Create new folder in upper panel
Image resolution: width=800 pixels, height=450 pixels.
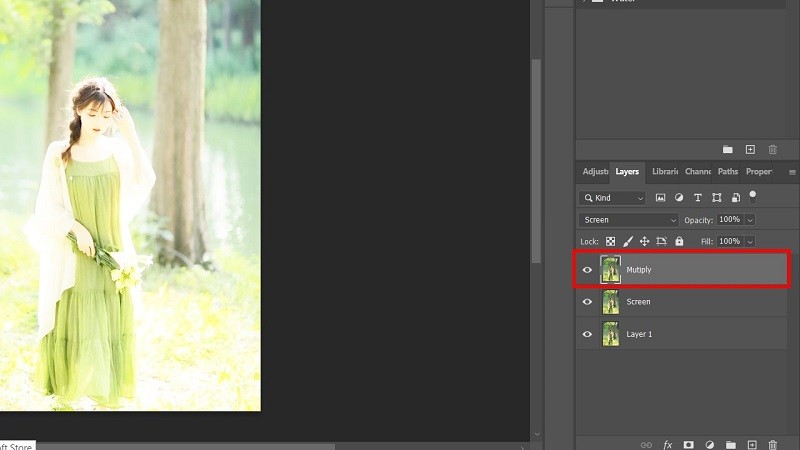(x=728, y=149)
